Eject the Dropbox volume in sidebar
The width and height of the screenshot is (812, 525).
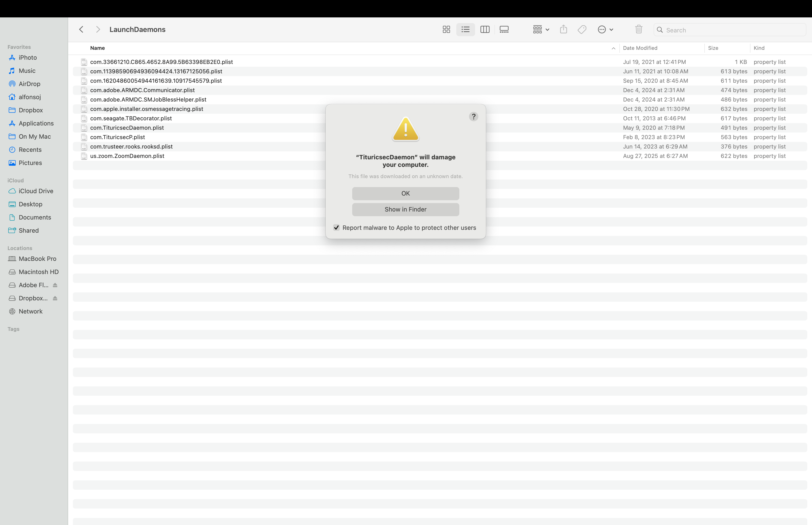[55, 298]
